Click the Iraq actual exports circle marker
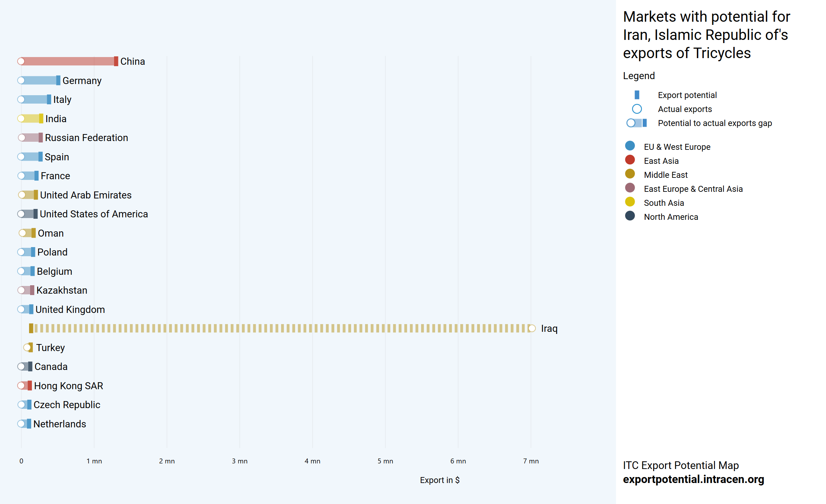Viewport: 826px width, 504px height. pyautogui.click(x=532, y=328)
